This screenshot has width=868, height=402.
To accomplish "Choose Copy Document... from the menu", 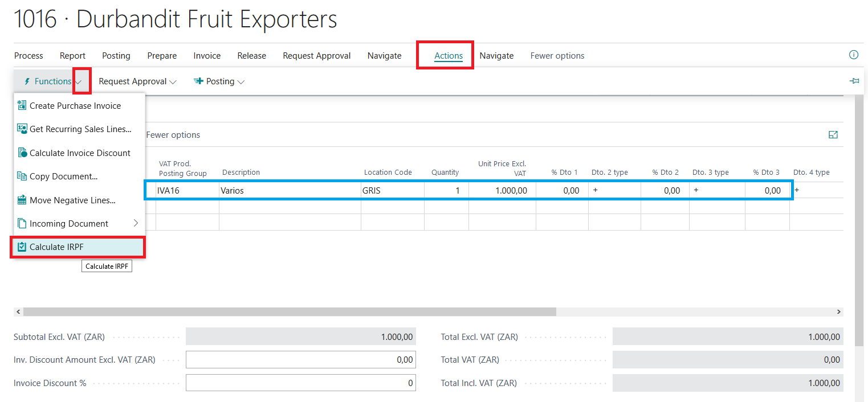I will coord(79,177).
